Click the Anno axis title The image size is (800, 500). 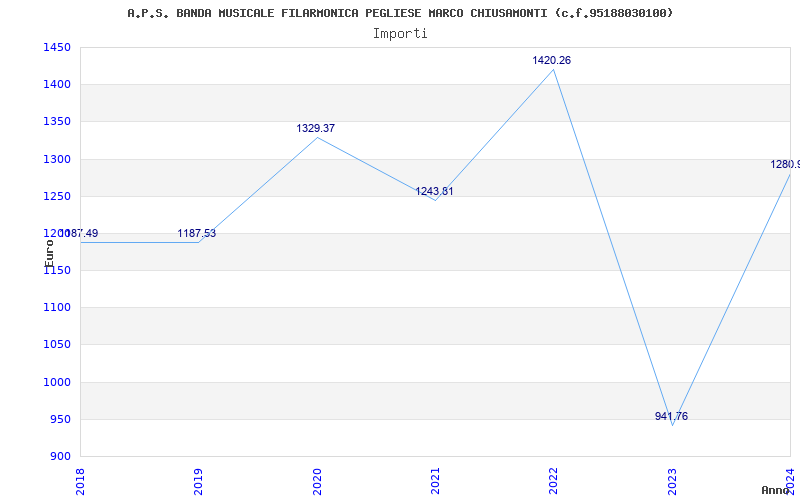click(x=776, y=490)
